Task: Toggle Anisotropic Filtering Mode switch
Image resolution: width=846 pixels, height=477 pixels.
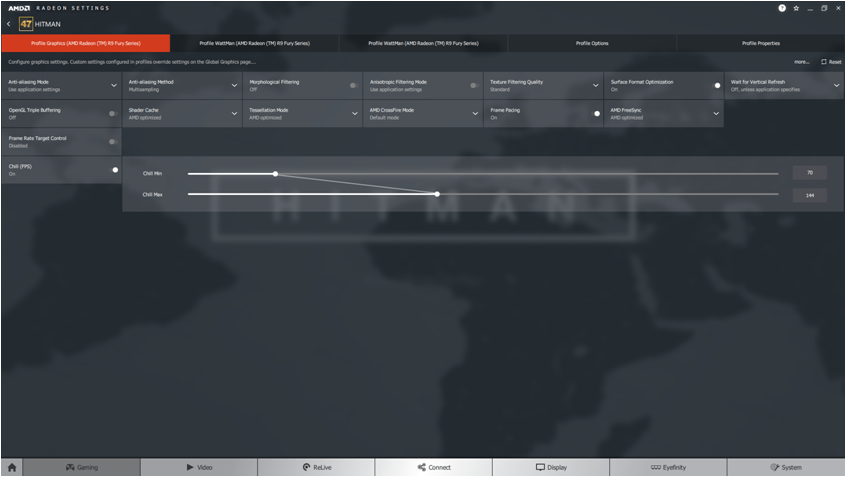Action: (474, 85)
